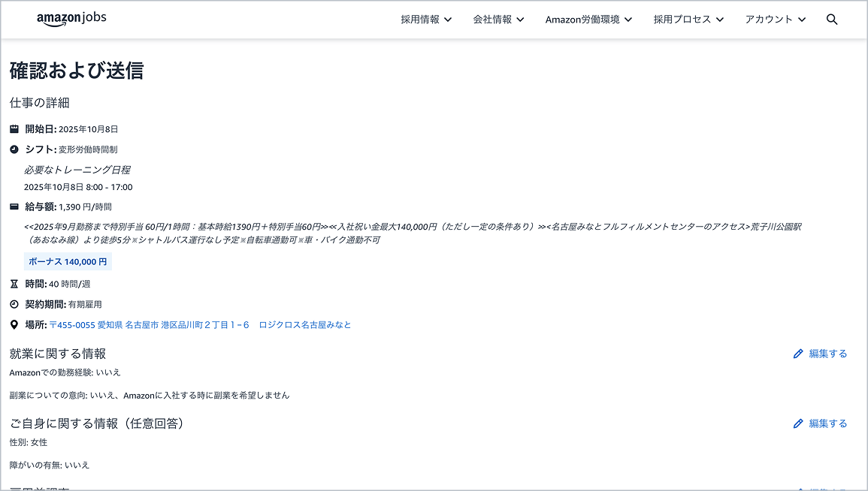Open the 採用情報 menu

[x=426, y=20]
